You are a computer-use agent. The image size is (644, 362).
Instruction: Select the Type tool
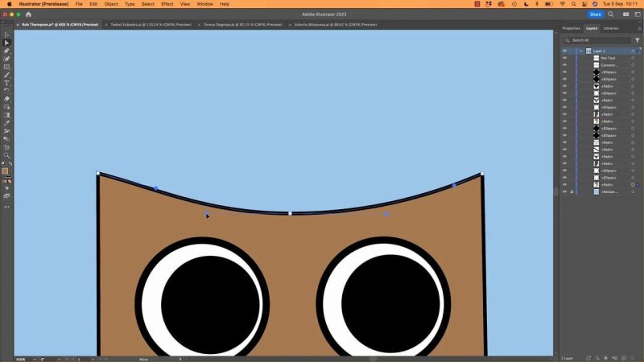[6, 83]
